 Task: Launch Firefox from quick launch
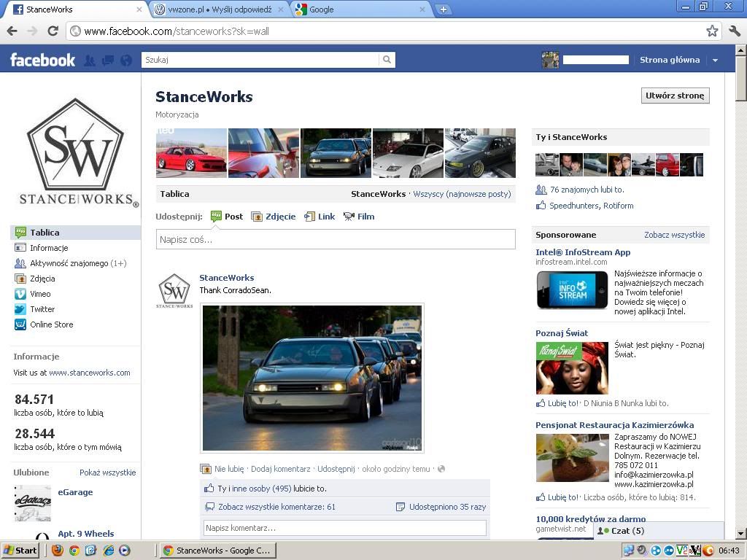[57, 551]
